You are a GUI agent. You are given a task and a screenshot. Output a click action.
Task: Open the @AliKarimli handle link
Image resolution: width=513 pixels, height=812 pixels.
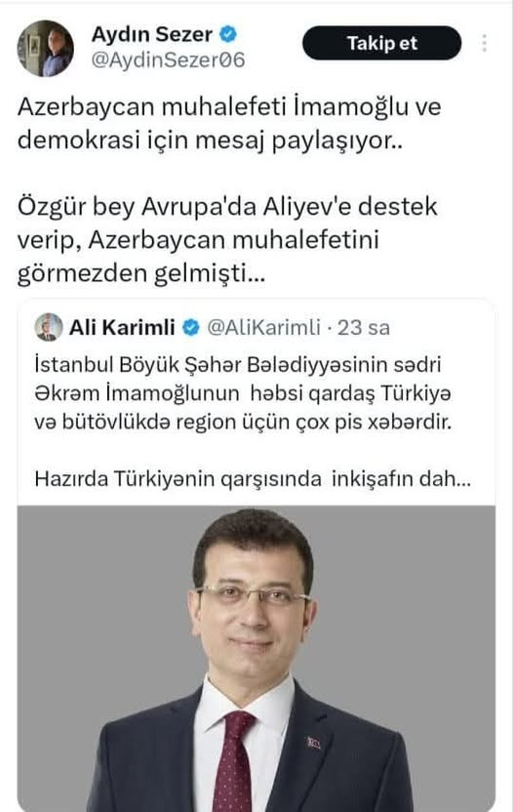[263, 327]
